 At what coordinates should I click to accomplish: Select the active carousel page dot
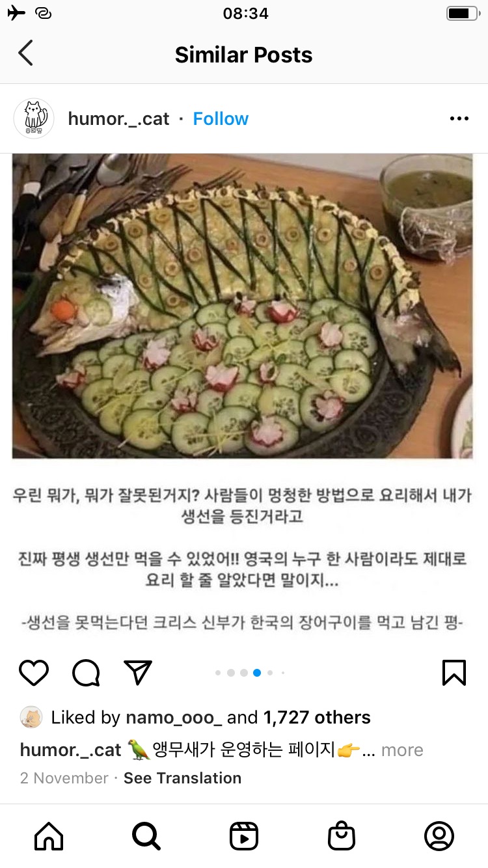point(257,673)
